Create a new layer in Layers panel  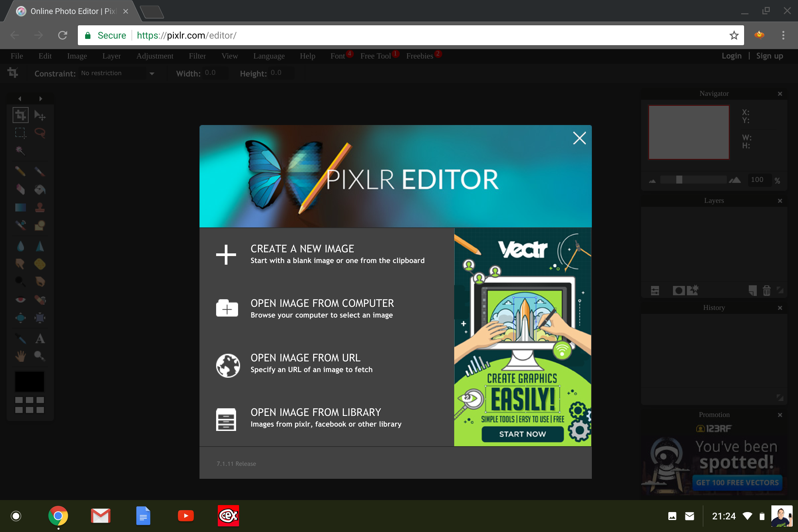(752, 291)
